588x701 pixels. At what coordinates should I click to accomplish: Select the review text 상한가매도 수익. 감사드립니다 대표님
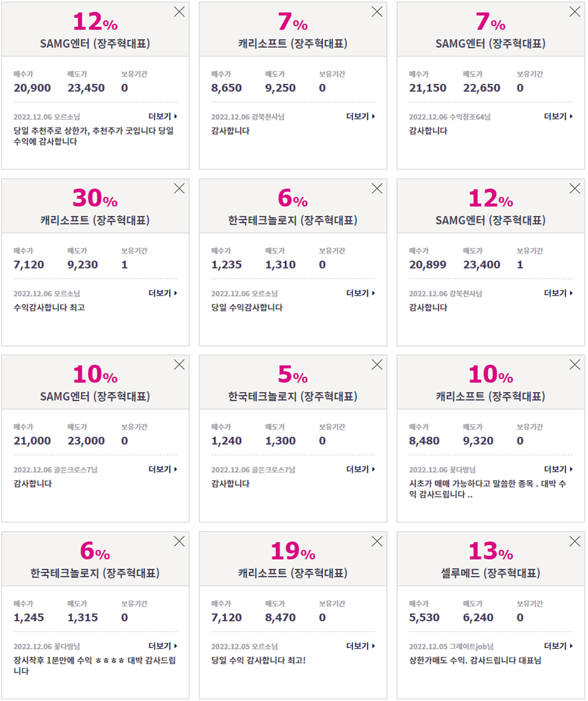[475, 661]
